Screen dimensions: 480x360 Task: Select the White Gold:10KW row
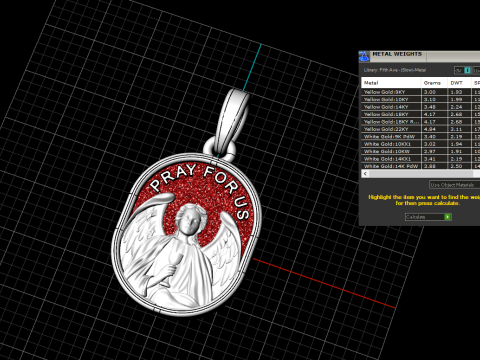click(421, 151)
